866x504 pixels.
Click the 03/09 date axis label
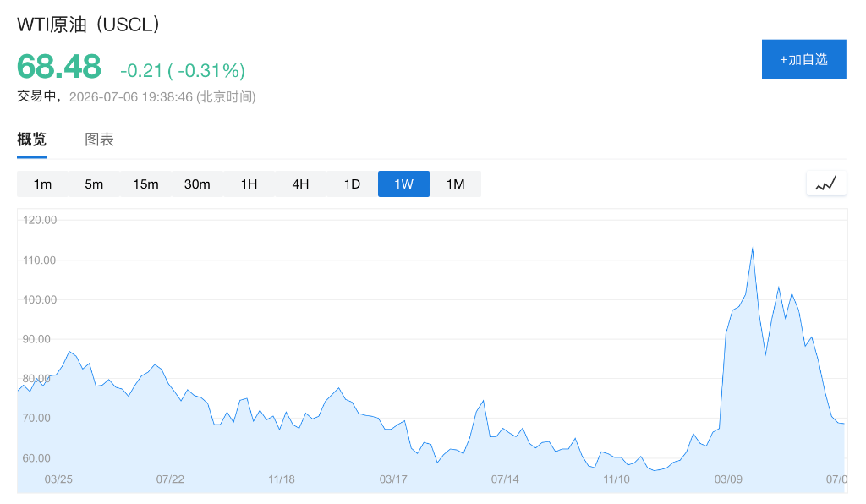(728, 479)
